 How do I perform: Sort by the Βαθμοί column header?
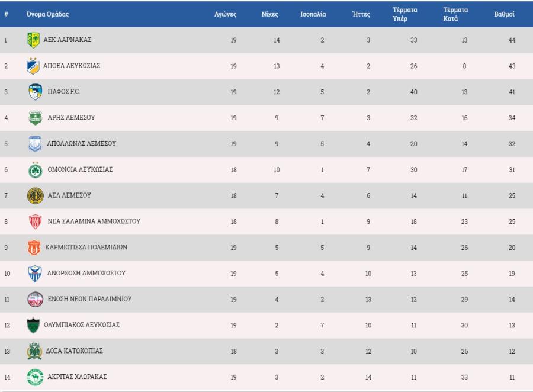(504, 14)
